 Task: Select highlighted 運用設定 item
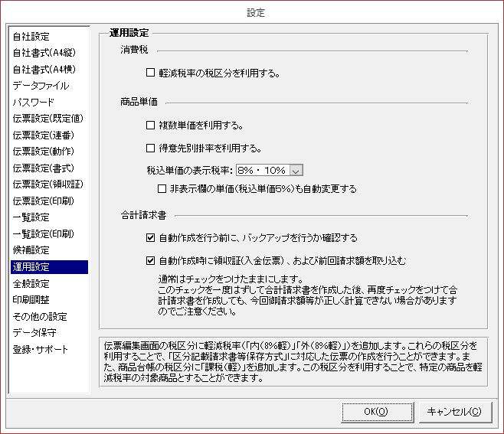49,267
